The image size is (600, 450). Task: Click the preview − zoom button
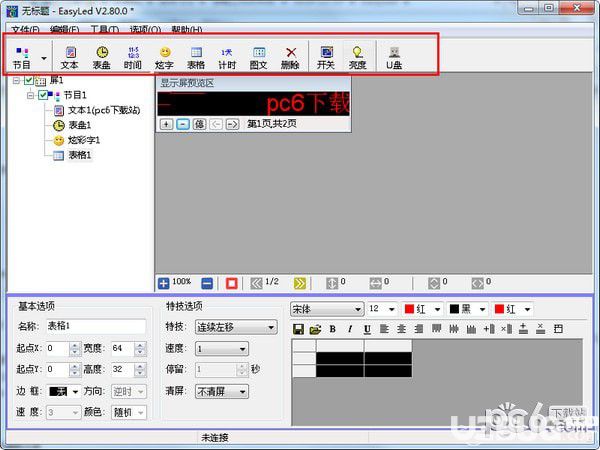point(183,124)
